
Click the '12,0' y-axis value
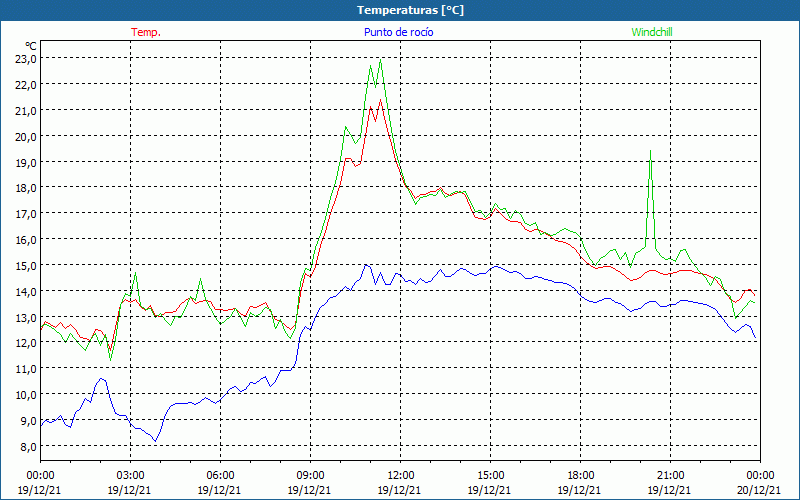point(26,343)
